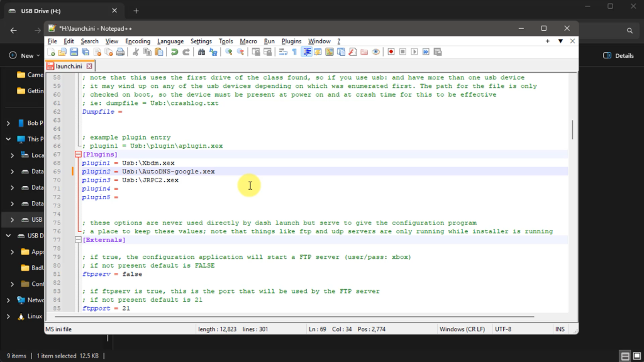Screen dimensions: 644x362
Task: Click the Save All toolbar icon
Action: (x=86, y=52)
